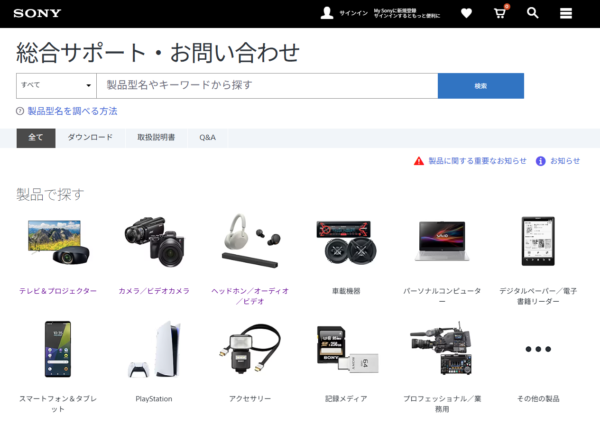The height and width of the screenshot is (435, 600).
Task: Select the camera and camcorder product image
Action: [154, 242]
